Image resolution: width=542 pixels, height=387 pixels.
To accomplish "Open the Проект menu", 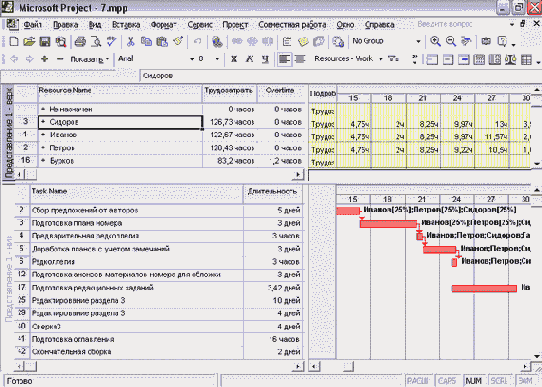I will pyautogui.click(x=235, y=25).
